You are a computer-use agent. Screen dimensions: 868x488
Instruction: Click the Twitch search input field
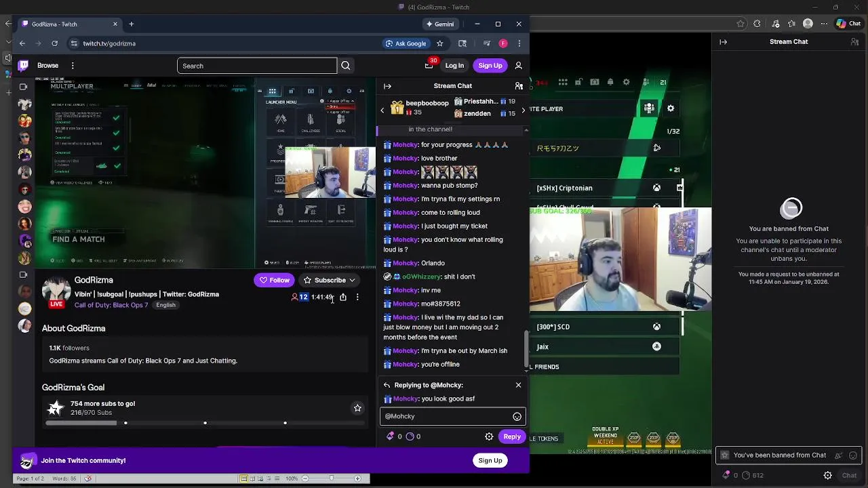click(257, 66)
